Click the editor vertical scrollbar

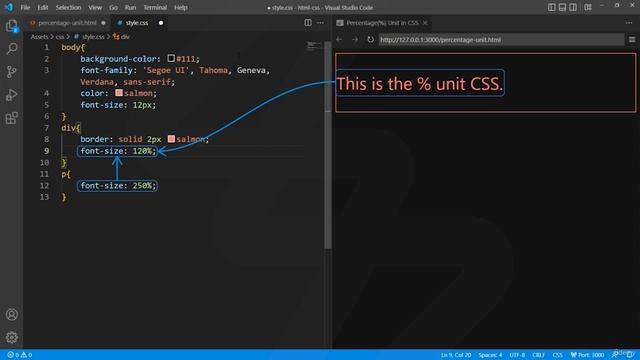pyautogui.click(x=328, y=145)
